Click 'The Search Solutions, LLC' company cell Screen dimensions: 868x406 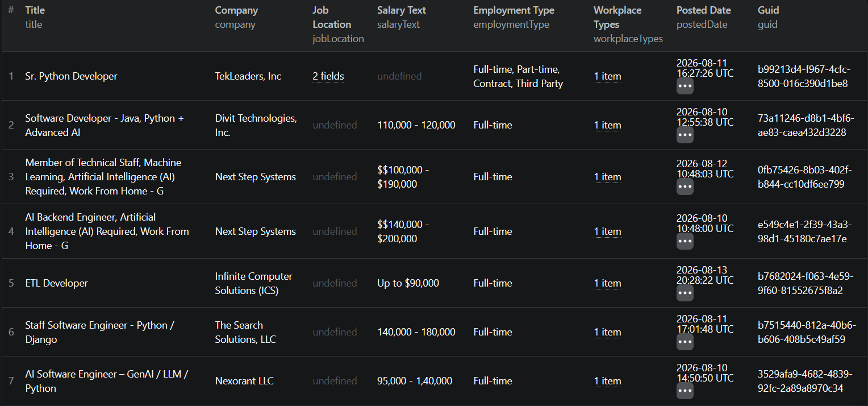click(x=245, y=332)
